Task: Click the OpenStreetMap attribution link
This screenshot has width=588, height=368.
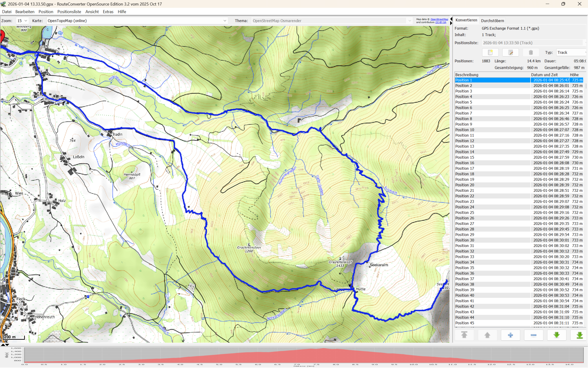Action: pos(439,19)
